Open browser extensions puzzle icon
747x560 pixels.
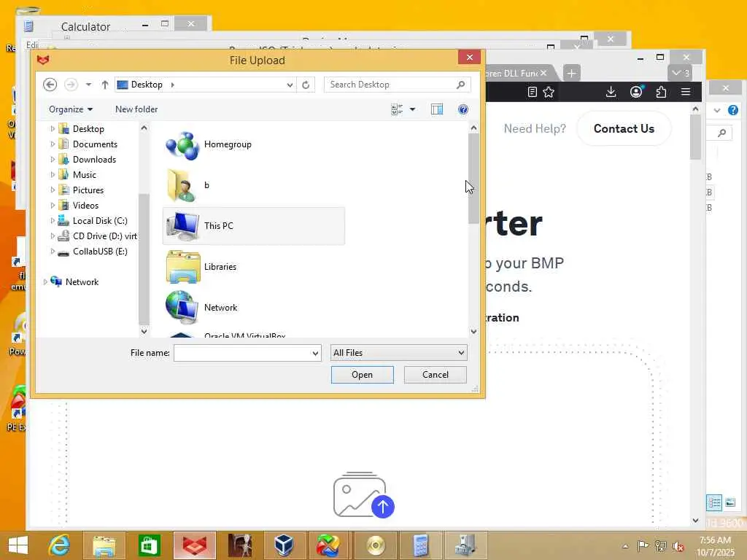click(x=661, y=92)
